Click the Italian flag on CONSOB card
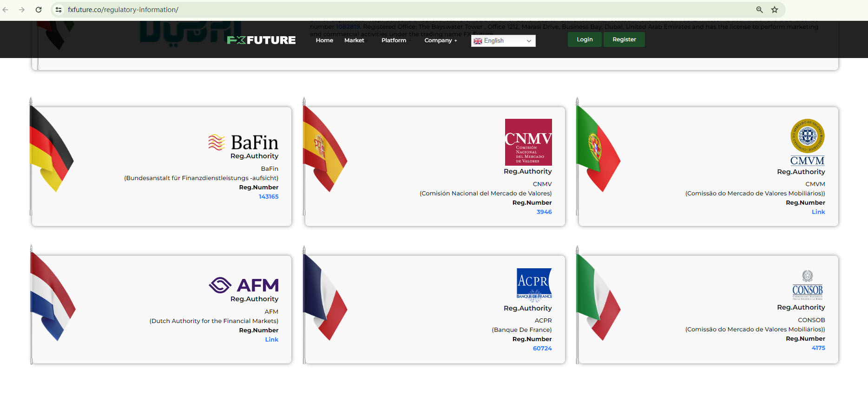The height and width of the screenshot is (401, 868). pos(598,298)
